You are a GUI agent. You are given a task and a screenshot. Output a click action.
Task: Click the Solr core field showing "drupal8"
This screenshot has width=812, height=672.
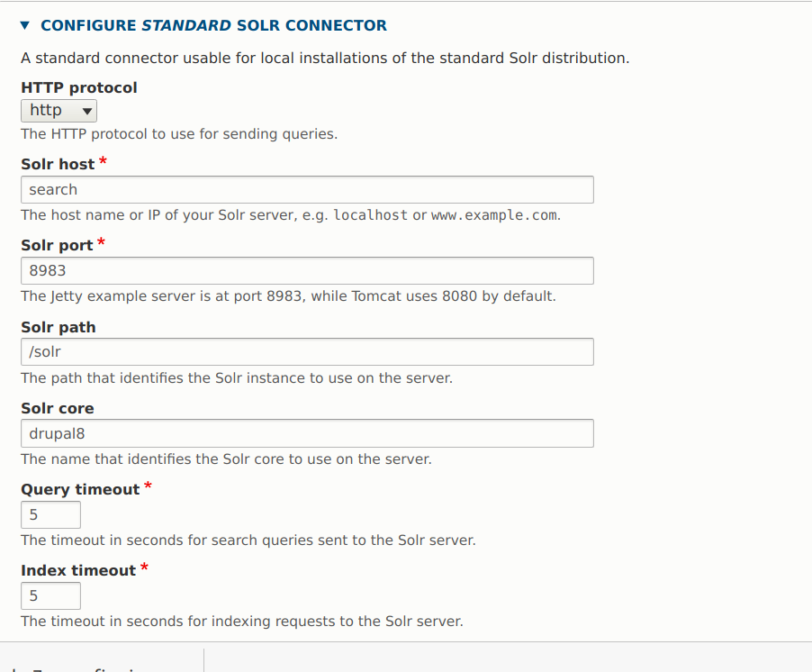306,432
